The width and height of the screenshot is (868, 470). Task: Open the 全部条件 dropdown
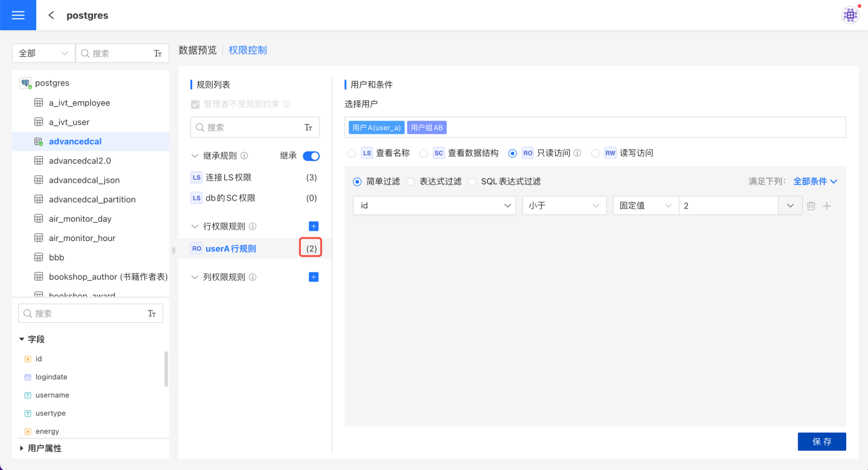coord(815,181)
